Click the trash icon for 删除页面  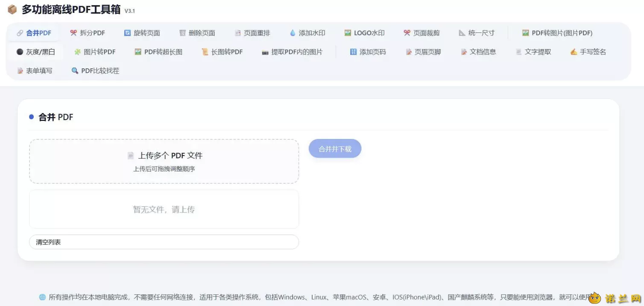182,33
